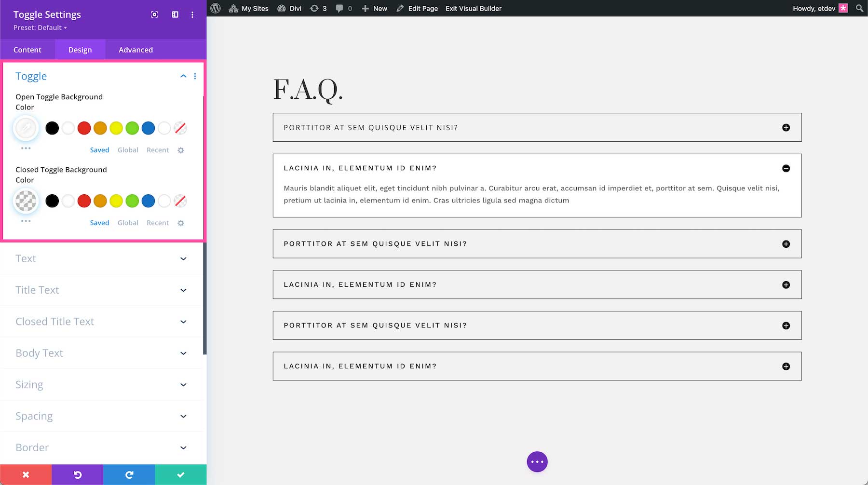The width and height of the screenshot is (868, 485).
Task: Click the undo arrow at the panel bottom
Action: (x=77, y=474)
